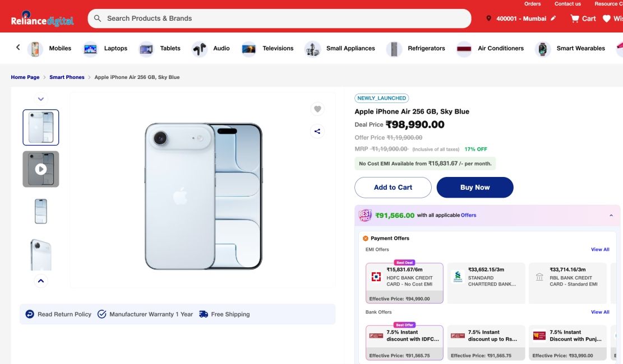Click Manufacturer Warranty checkmark icon
The image size is (623, 364).
(x=101, y=314)
